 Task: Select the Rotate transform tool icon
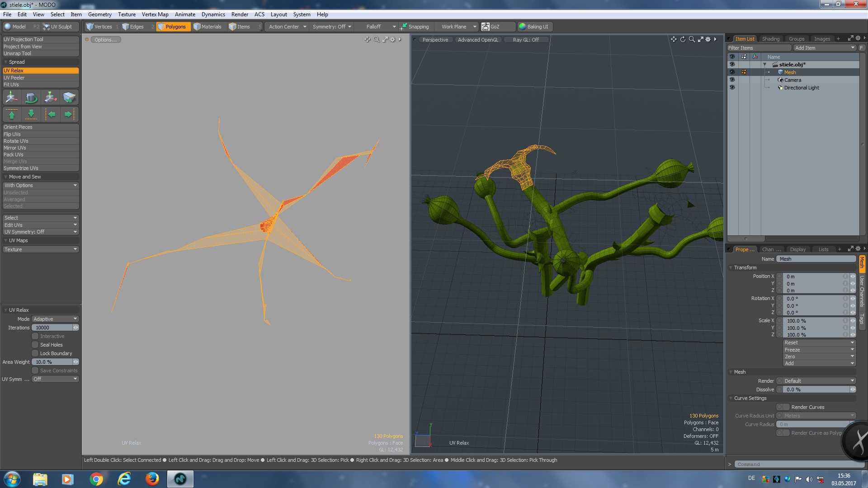(x=31, y=98)
